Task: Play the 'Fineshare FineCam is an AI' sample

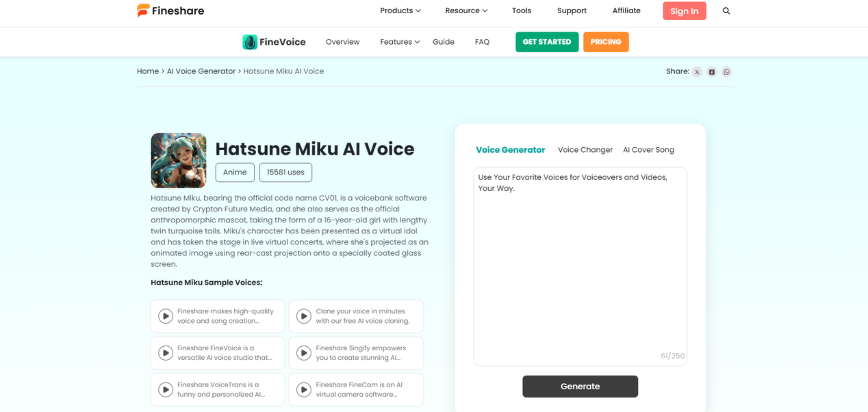Action: pos(304,389)
